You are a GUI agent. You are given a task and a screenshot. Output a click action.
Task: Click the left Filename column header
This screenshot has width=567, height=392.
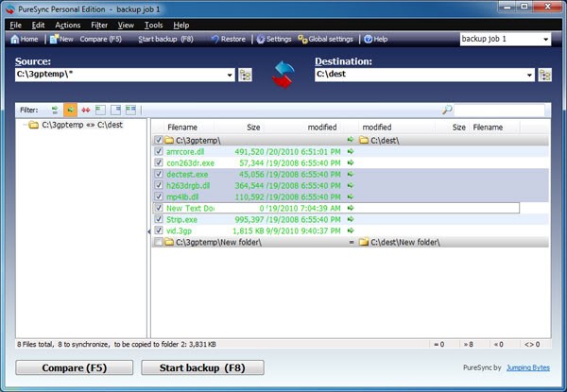(182, 128)
